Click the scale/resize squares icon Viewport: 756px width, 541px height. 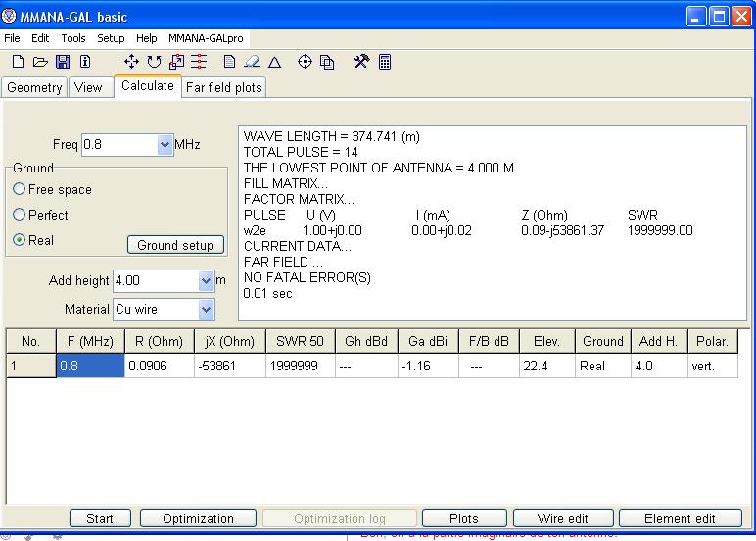[x=176, y=62]
